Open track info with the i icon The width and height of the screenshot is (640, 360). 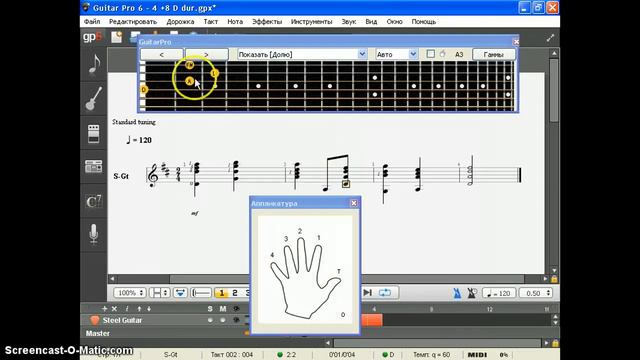[x=127, y=309]
